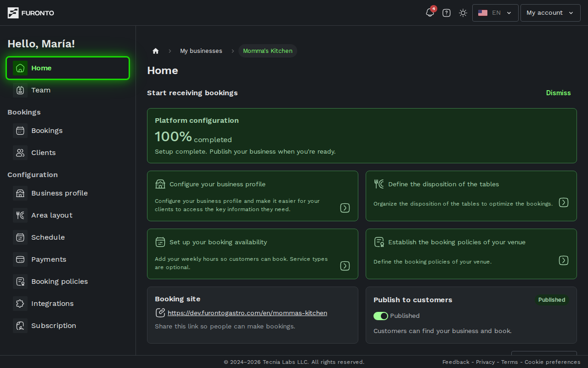Image resolution: width=588 pixels, height=368 pixels.
Task: Click the fork-and-plate icon on tables card
Action: coord(379,184)
